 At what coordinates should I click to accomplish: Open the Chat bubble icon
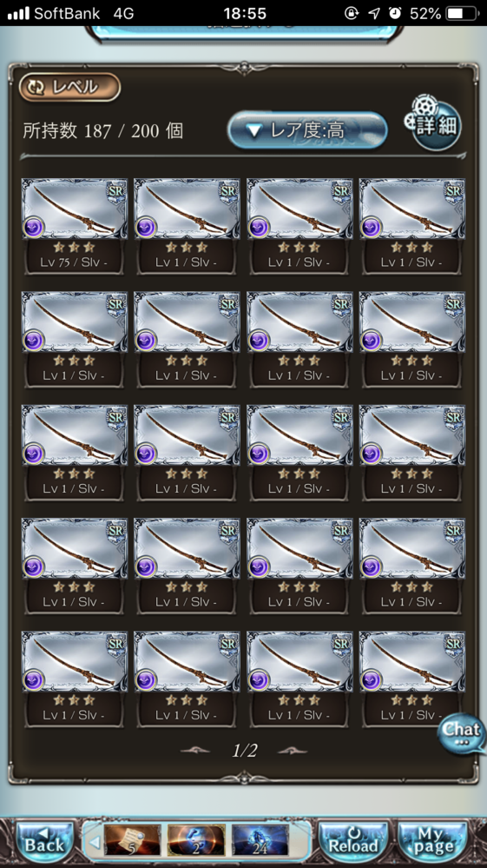[462, 733]
